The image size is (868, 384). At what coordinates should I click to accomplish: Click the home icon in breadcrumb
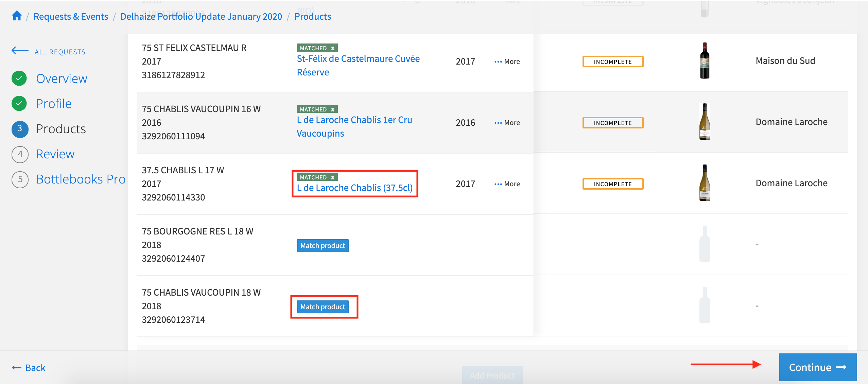click(17, 16)
